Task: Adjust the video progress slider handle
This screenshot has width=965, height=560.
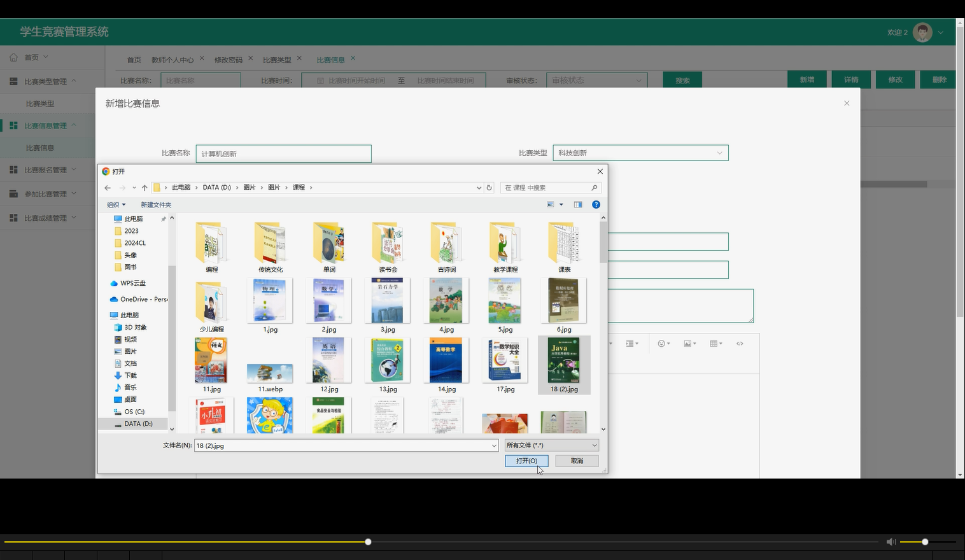Action: [368, 542]
